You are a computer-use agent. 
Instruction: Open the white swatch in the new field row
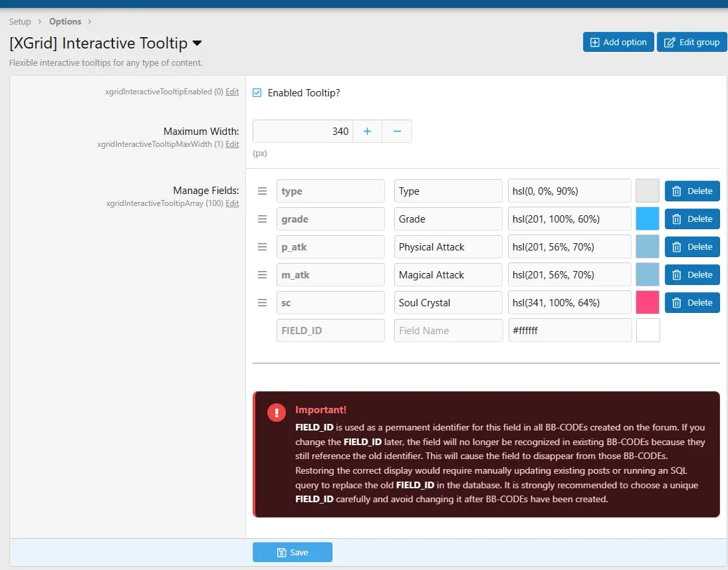648,330
